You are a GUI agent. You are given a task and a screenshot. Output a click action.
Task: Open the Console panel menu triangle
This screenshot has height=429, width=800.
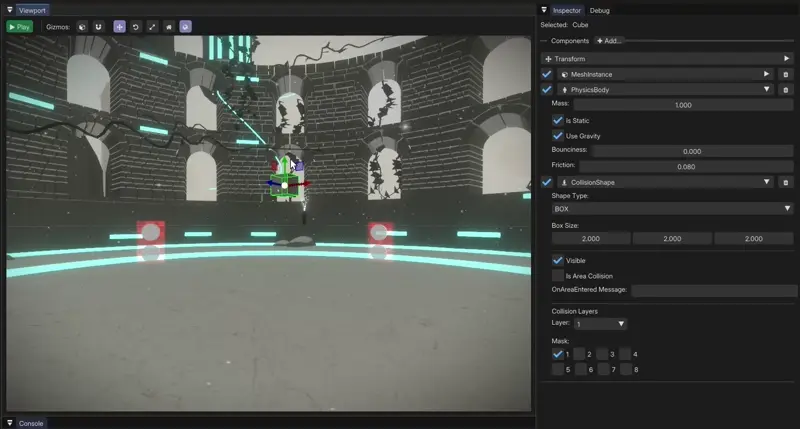click(9, 423)
